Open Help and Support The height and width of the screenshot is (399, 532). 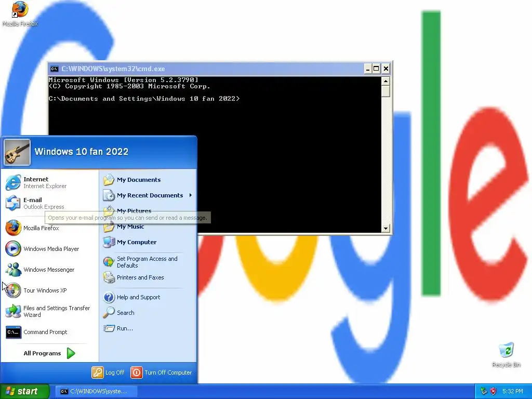tap(148, 297)
